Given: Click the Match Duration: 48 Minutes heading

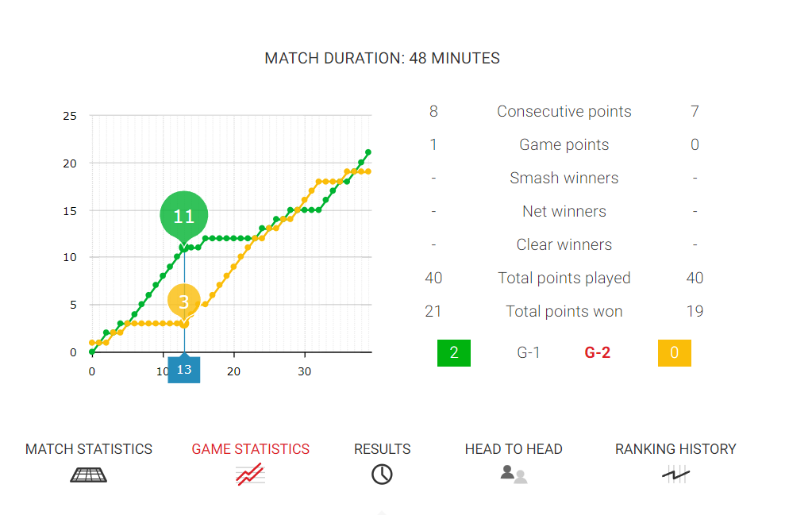Looking at the screenshot, I should tap(383, 59).
